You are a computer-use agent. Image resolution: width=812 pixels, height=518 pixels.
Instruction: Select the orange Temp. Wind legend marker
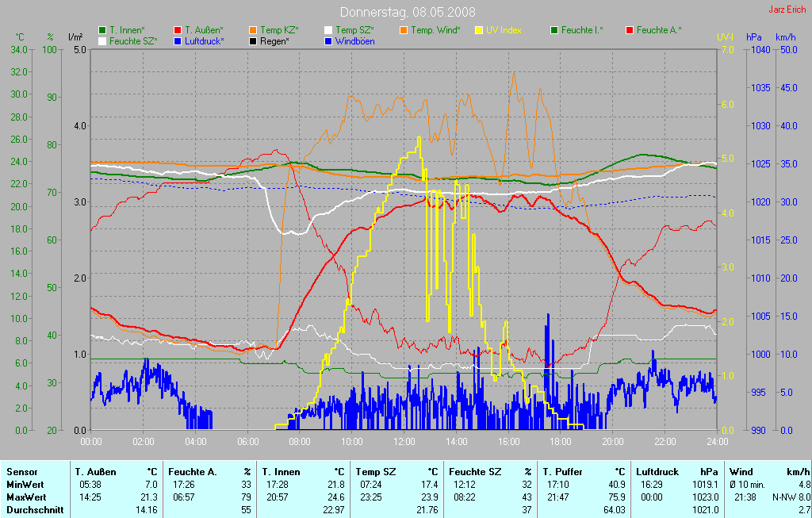coord(404,30)
